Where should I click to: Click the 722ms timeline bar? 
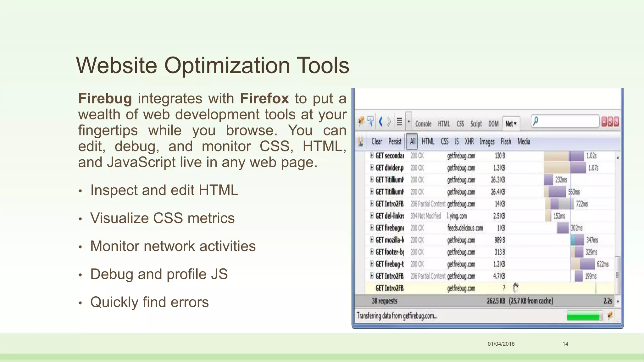pyautogui.click(x=560, y=204)
